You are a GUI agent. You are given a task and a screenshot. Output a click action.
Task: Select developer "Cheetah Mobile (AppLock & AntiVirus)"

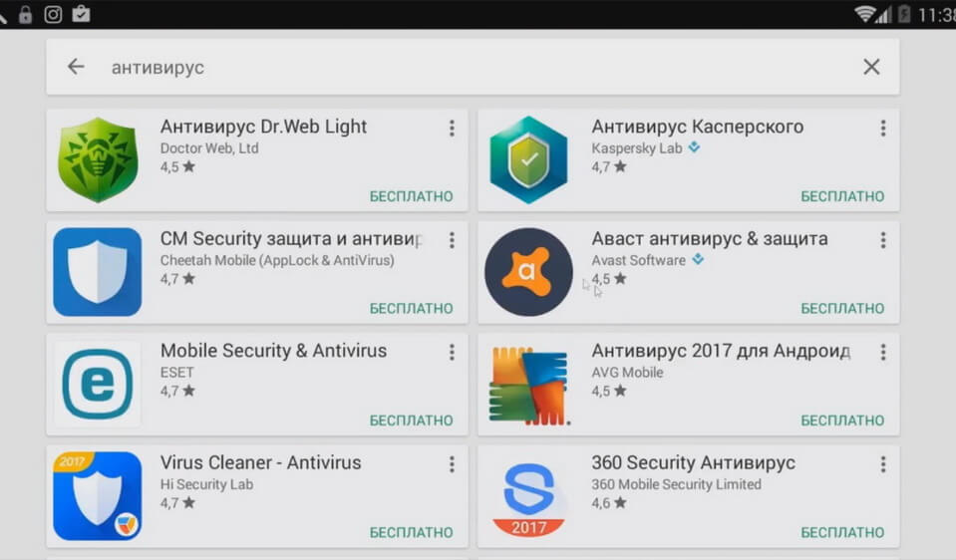coord(277,260)
